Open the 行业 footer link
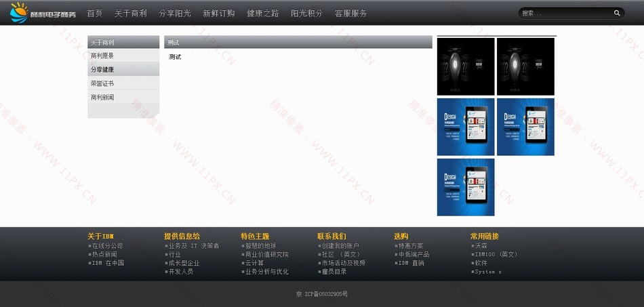The height and width of the screenshot is (307, 644). pos(175,254)
